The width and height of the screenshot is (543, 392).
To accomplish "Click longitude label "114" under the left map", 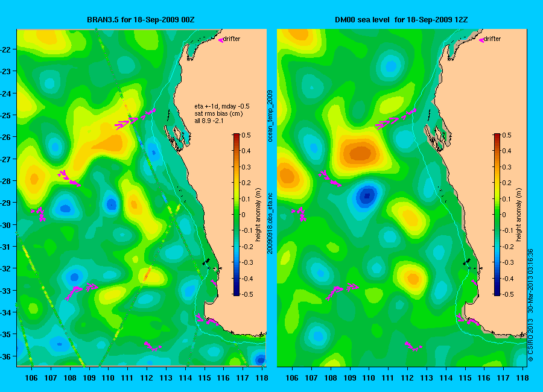I will point(185,378).
